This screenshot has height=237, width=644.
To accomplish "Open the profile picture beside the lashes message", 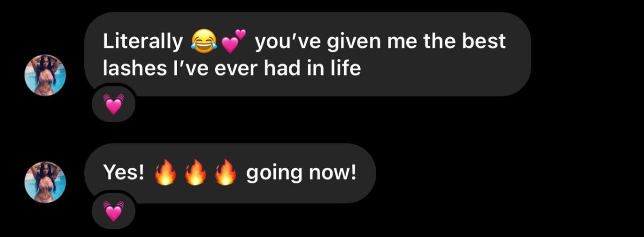I will (x=45, y=75).
